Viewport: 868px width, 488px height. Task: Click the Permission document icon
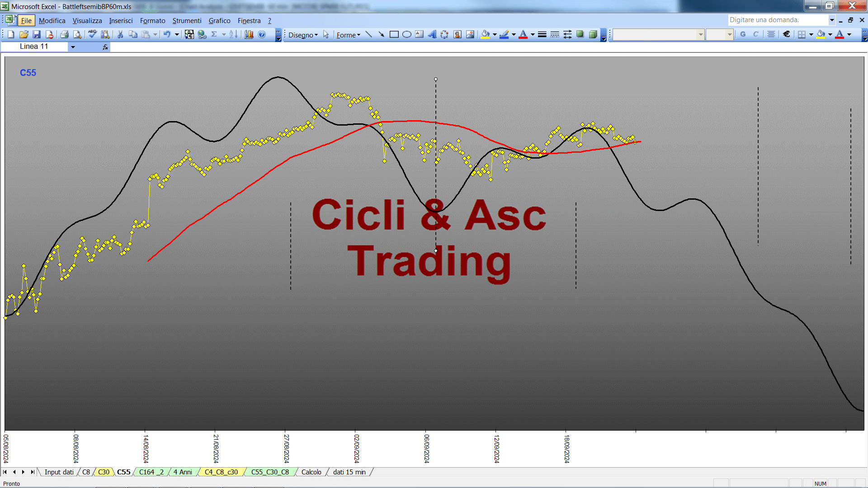(49, 34)
